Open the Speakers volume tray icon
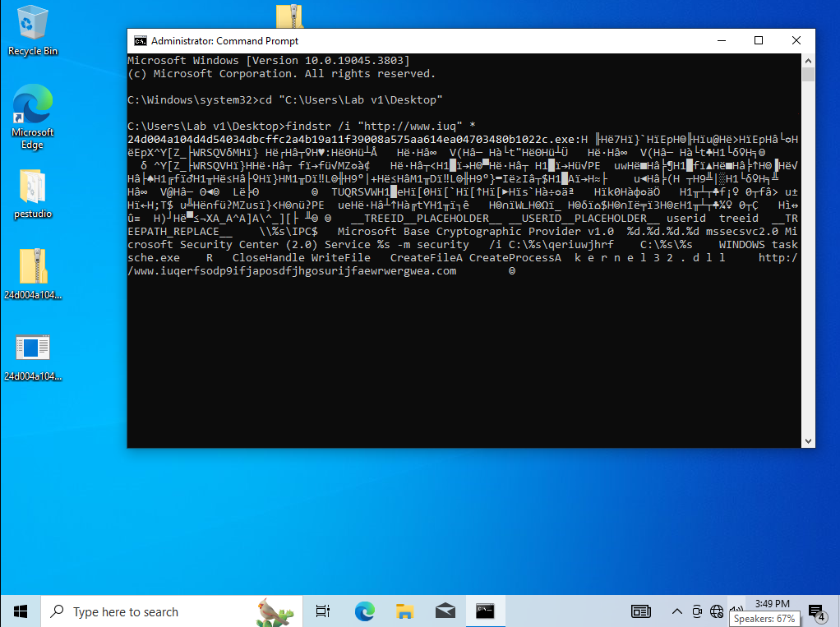Viewport: 840px width, 627px height. pos(736,609)
